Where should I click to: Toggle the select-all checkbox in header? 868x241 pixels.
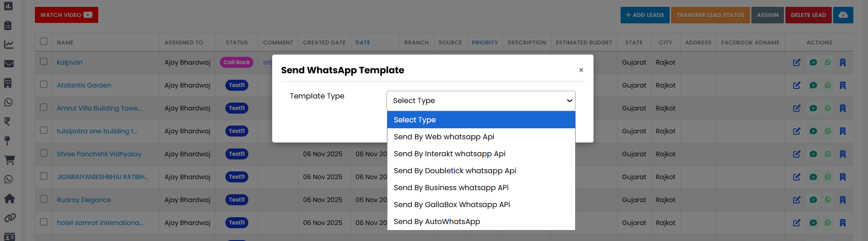pyautogui.click(x=44, y=41)
